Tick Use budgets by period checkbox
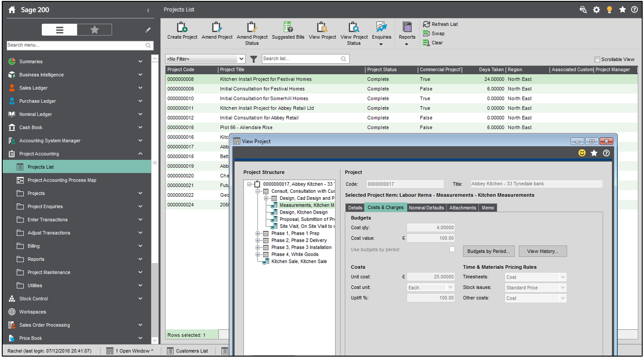The width and height of the screenshot is (644, 357). tap(452, 249)
